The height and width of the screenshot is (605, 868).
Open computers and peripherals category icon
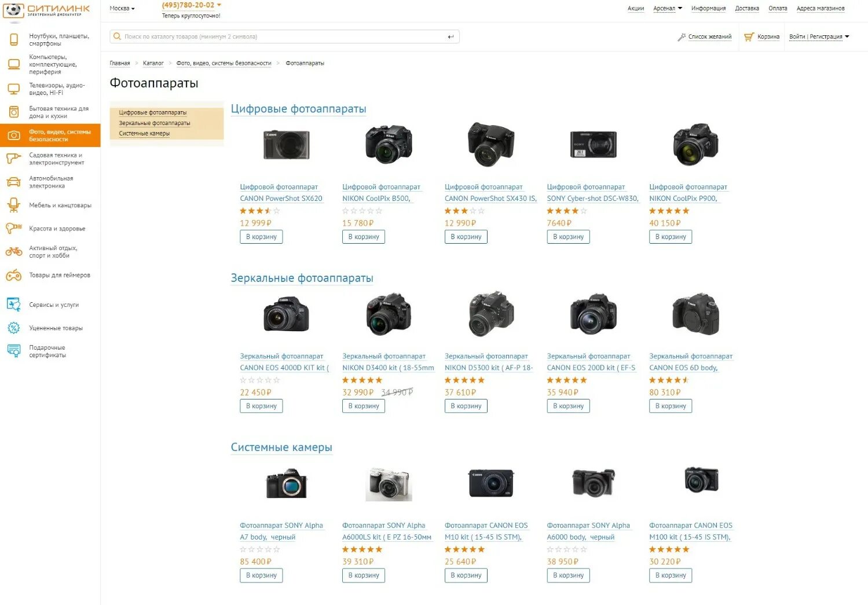point(14,64)
